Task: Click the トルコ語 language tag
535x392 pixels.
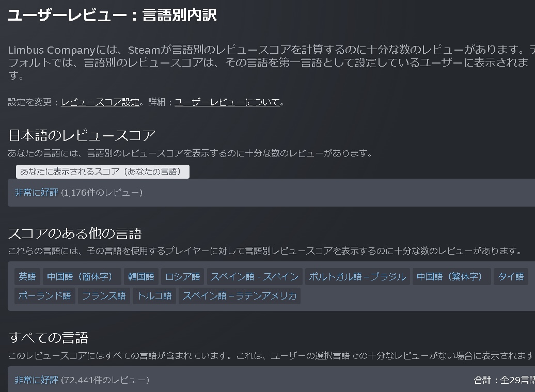Action: coord(154,296)
